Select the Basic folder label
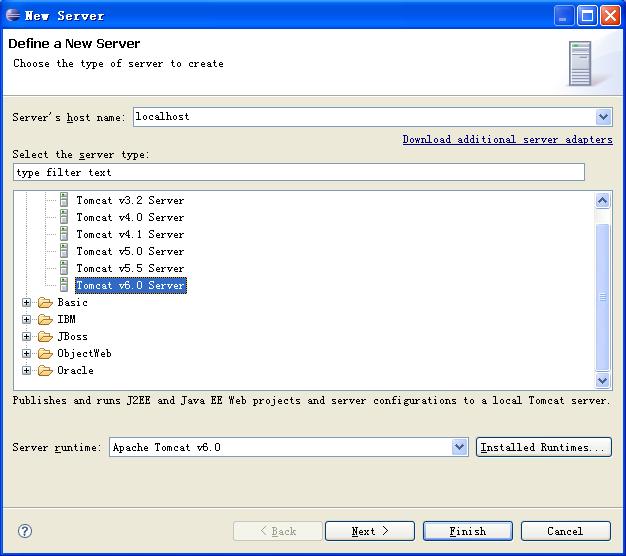The height and width of the screenshot is (556, 626). [x=72, y=303]
